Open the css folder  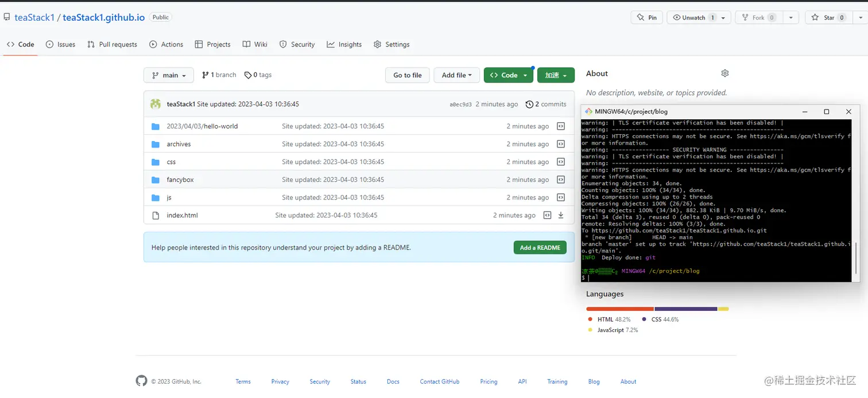[x=171, y=162]
